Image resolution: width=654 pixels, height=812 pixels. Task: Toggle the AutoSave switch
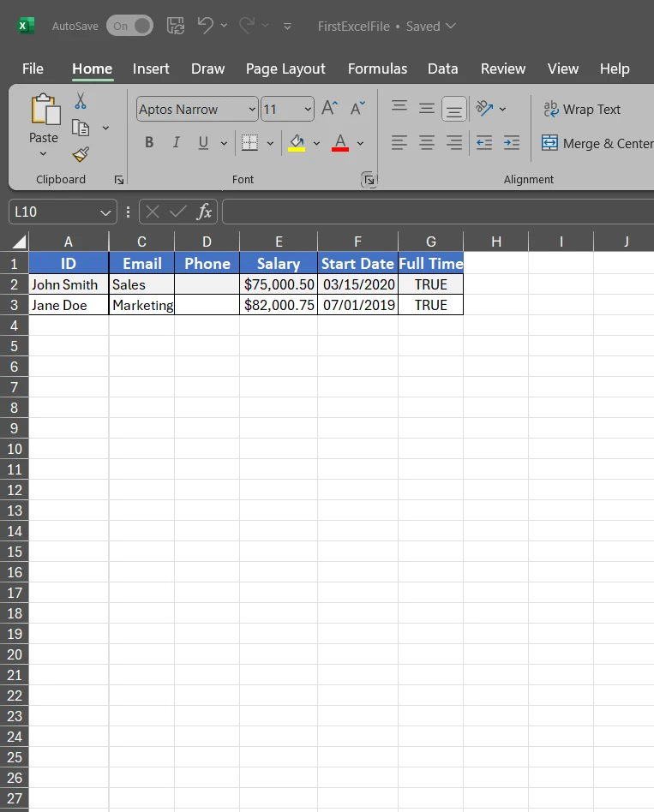129,26
